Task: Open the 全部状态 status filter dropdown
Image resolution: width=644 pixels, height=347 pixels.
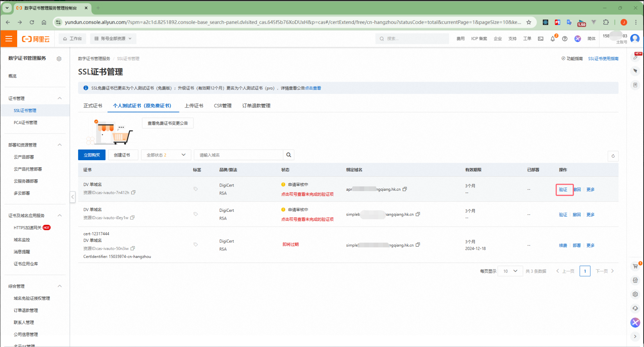Action: (166, 155)
